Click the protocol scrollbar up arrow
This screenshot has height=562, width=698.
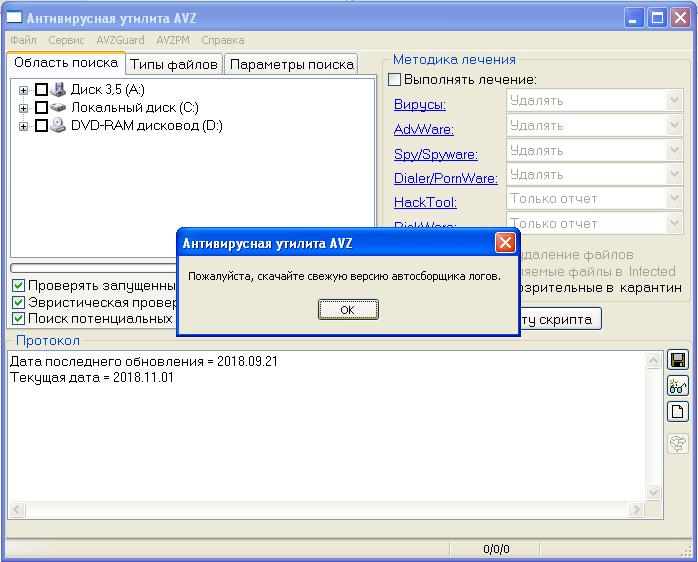[x=653, y=360]
